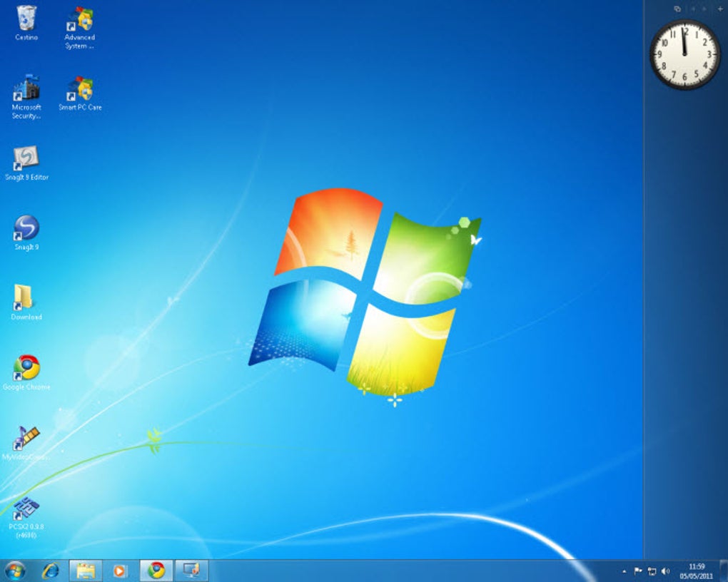Open the volume speaker tray icon

tap(665, 571)
